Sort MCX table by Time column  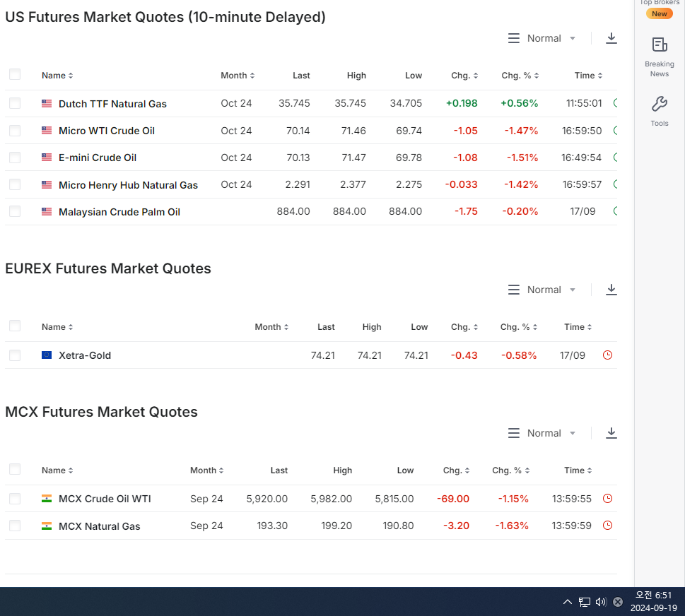[578, 470]
